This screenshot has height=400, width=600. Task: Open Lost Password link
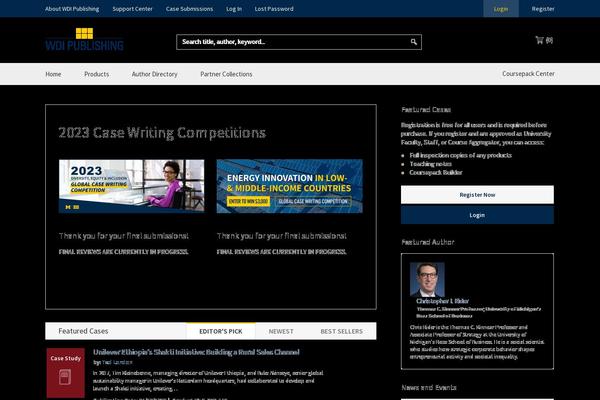tap(274, 9)
